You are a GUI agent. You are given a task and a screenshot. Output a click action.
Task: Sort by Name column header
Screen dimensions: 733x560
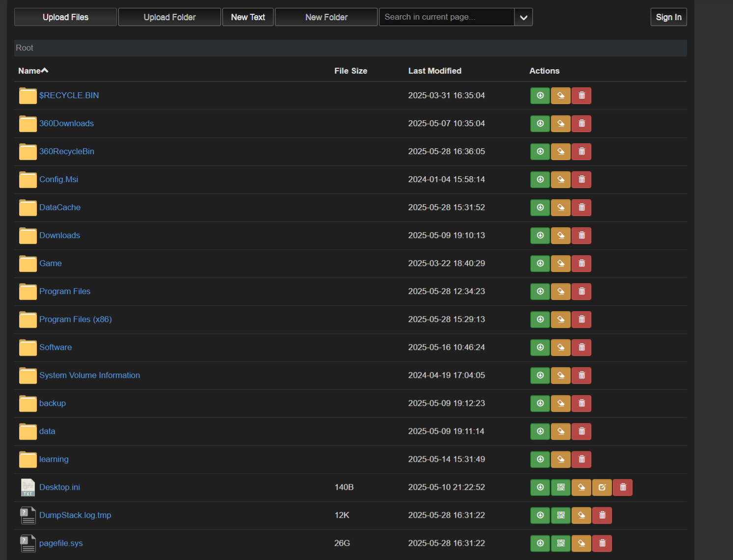click(x=33, y=71)
